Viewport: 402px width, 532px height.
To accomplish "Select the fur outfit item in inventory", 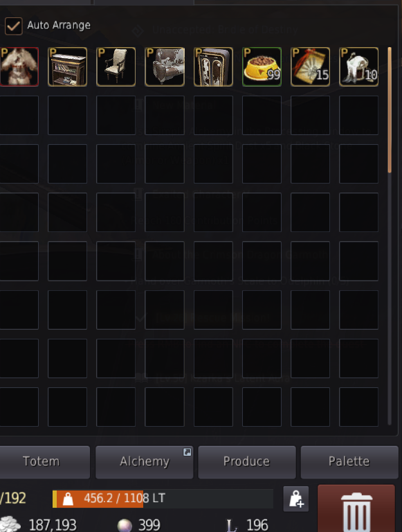I will 19,66.
